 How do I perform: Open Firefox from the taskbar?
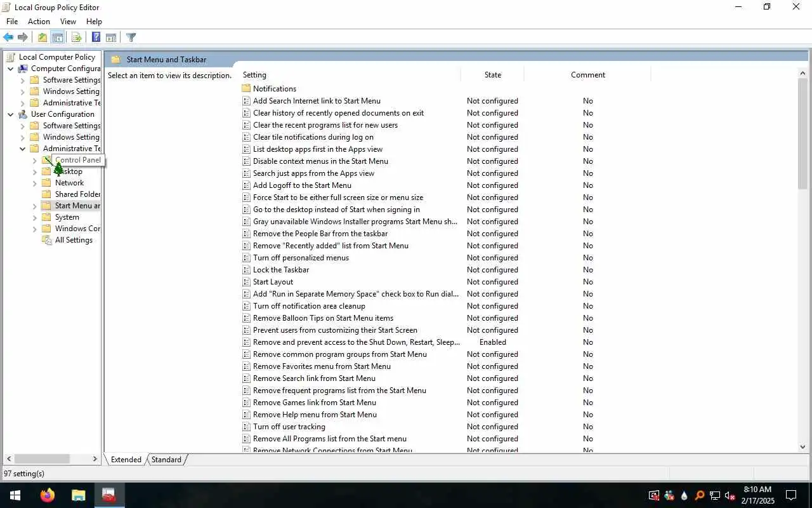tap(48, 495)
